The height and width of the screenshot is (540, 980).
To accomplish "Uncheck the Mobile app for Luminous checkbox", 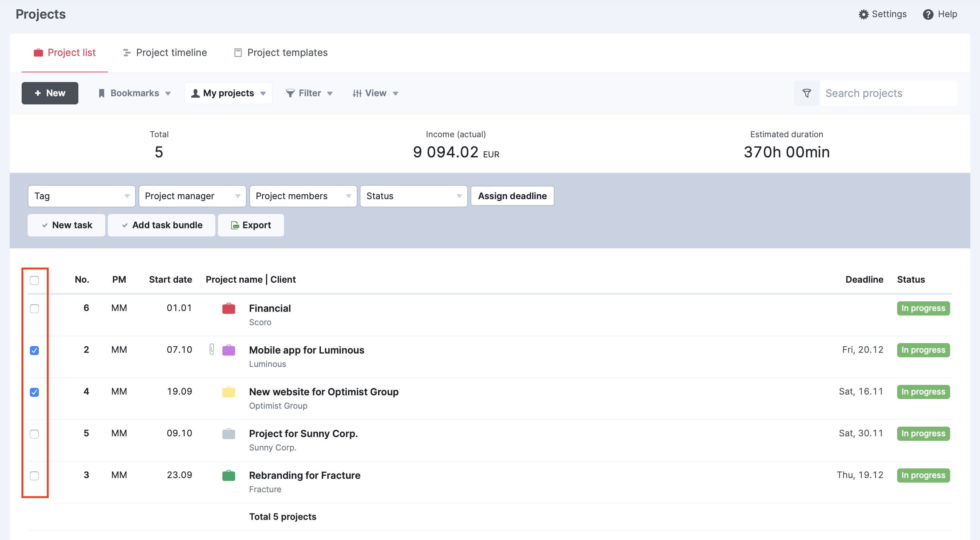I will coord(34,350).
